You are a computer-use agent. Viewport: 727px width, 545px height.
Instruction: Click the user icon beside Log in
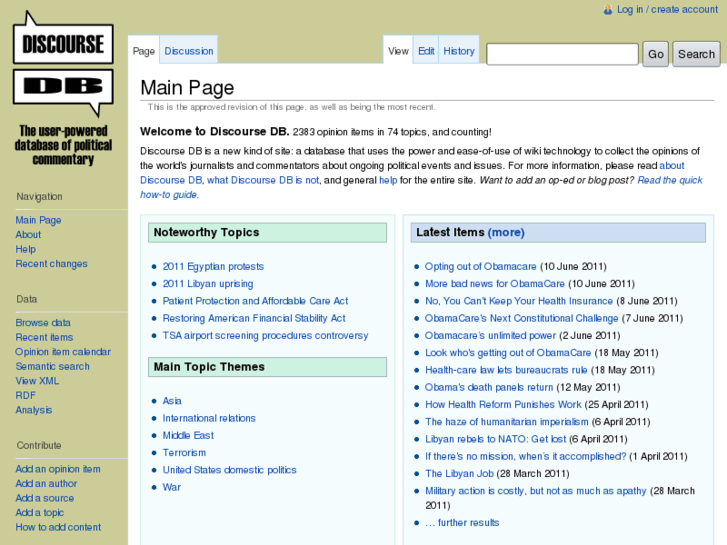point(607,10)
